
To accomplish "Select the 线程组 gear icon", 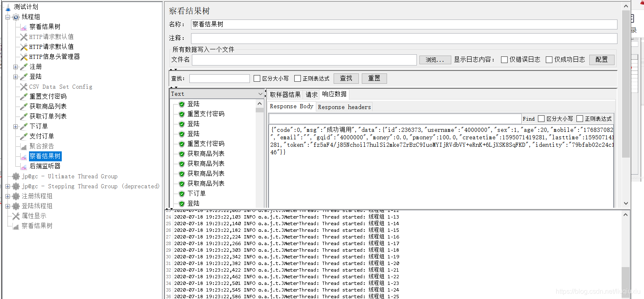I will (x=16, y=17).
